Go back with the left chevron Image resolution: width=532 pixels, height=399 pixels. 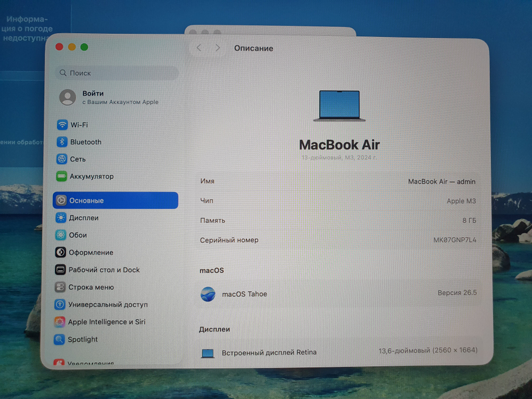pos(199,48)
